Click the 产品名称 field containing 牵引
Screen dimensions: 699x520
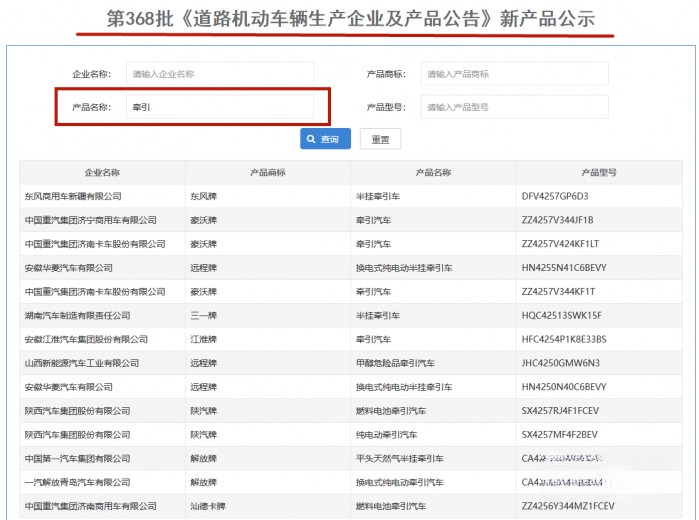click(220, 107)
